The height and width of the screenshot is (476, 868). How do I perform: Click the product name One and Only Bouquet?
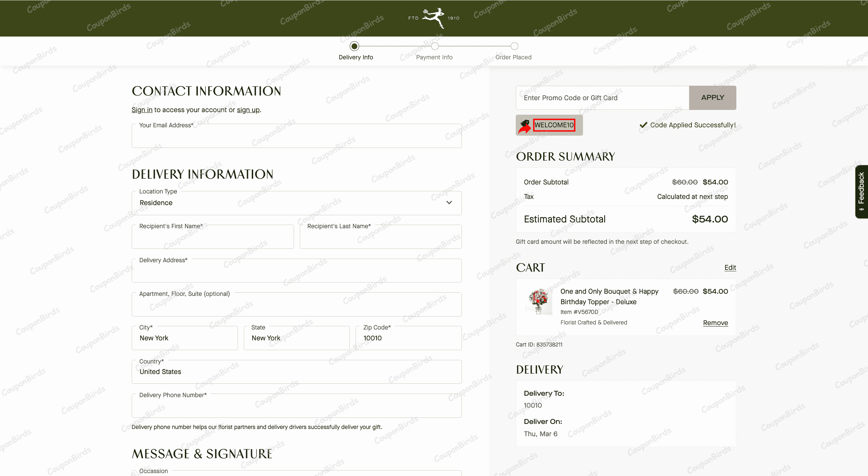[609, 297]
